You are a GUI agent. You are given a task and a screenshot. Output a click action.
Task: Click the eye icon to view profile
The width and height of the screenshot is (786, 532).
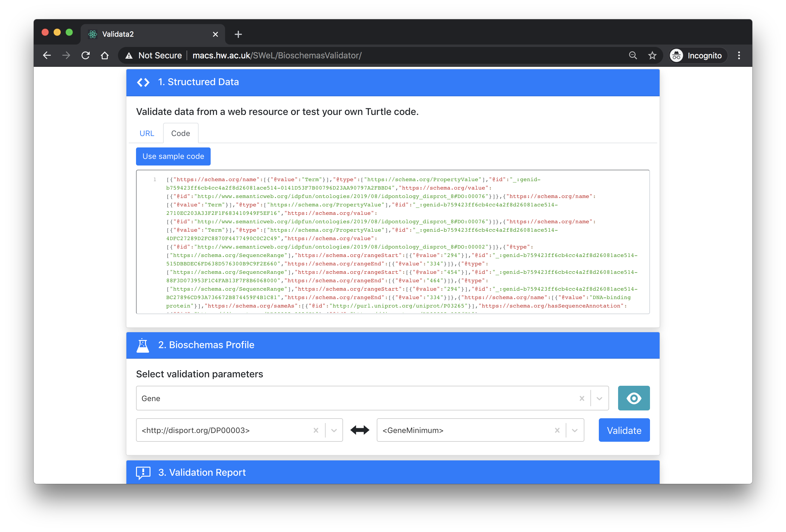coord(633,398)
